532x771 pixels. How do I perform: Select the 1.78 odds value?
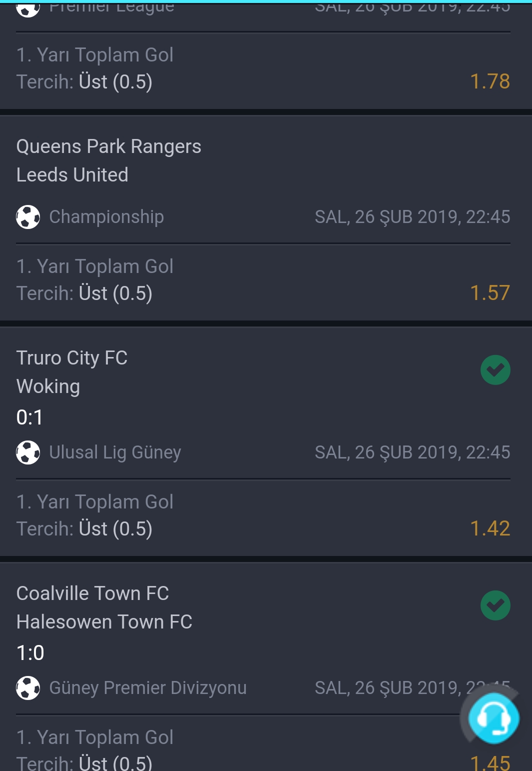[x=490, y=81]
